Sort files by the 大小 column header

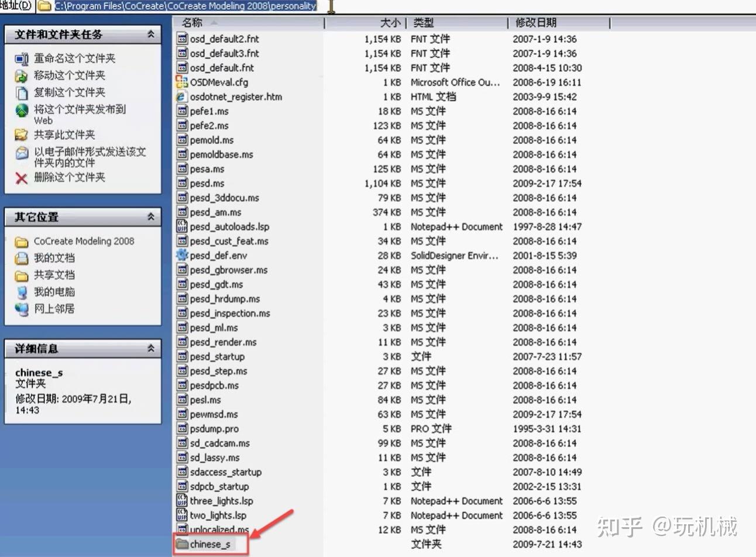click(389, 23)
